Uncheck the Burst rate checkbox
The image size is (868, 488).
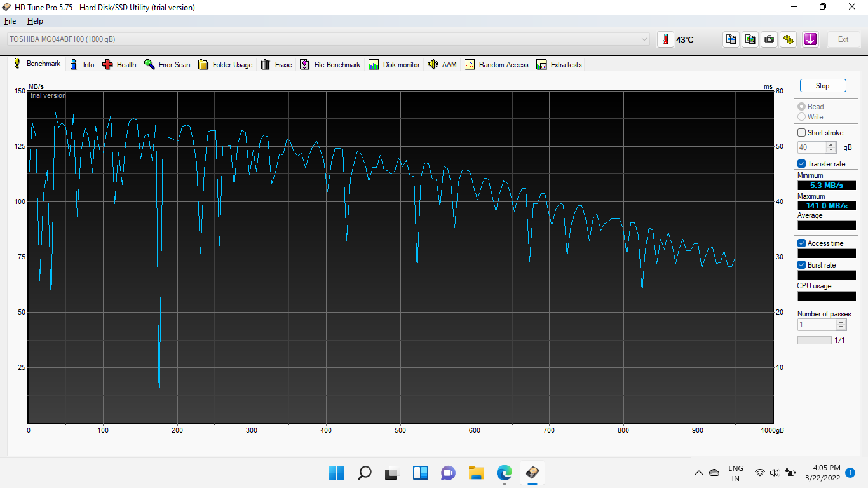[x=802, y=265]
